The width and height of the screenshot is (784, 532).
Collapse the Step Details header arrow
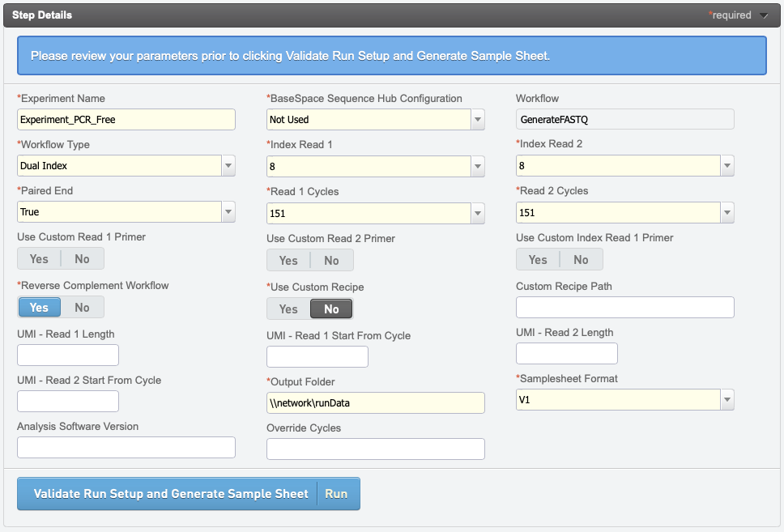[764, 15]
